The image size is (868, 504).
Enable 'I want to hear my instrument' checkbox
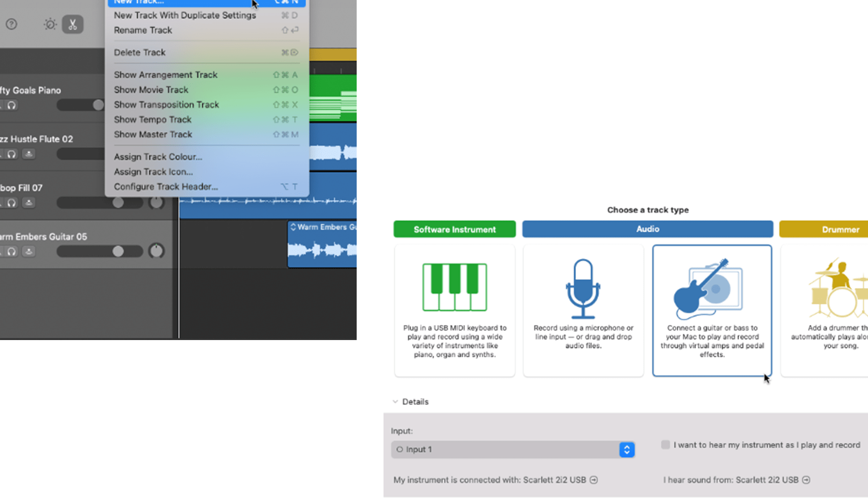[666, 444]
